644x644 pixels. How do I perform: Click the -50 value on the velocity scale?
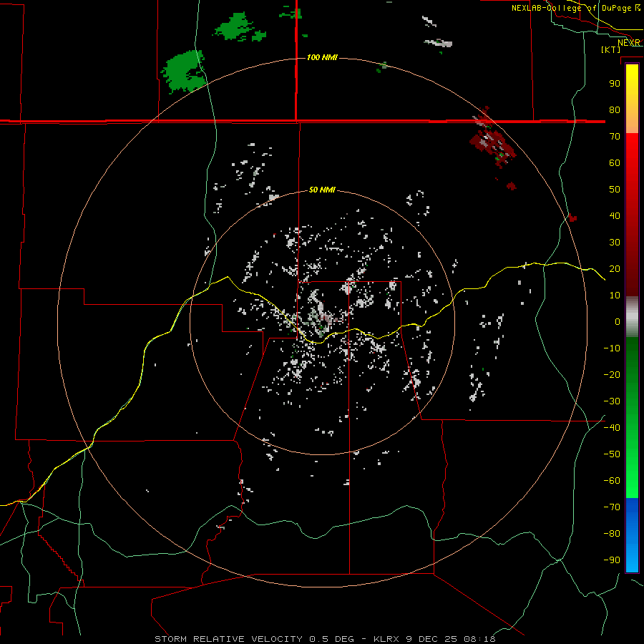[612, 454]
